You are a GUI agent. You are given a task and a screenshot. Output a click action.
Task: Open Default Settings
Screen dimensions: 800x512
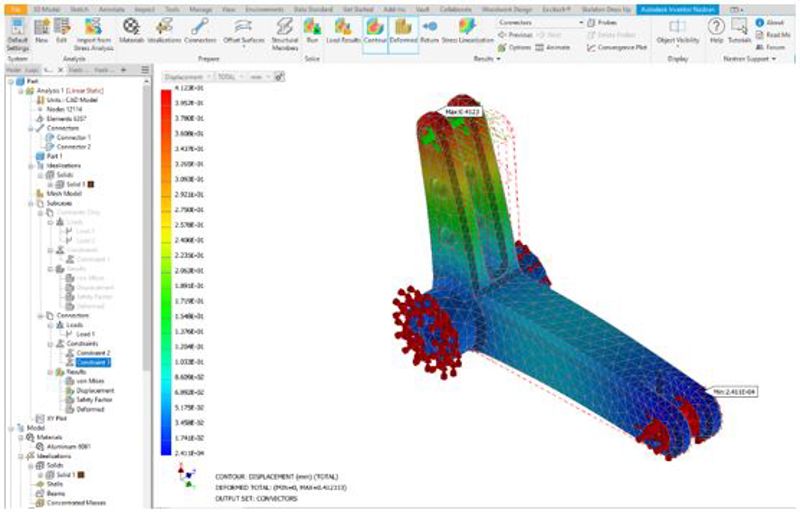point(17,31)
